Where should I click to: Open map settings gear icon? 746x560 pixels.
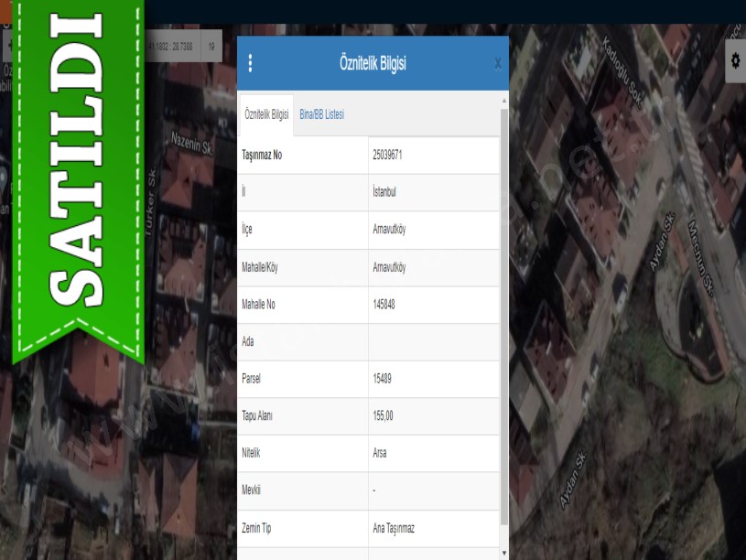point(734,60)
